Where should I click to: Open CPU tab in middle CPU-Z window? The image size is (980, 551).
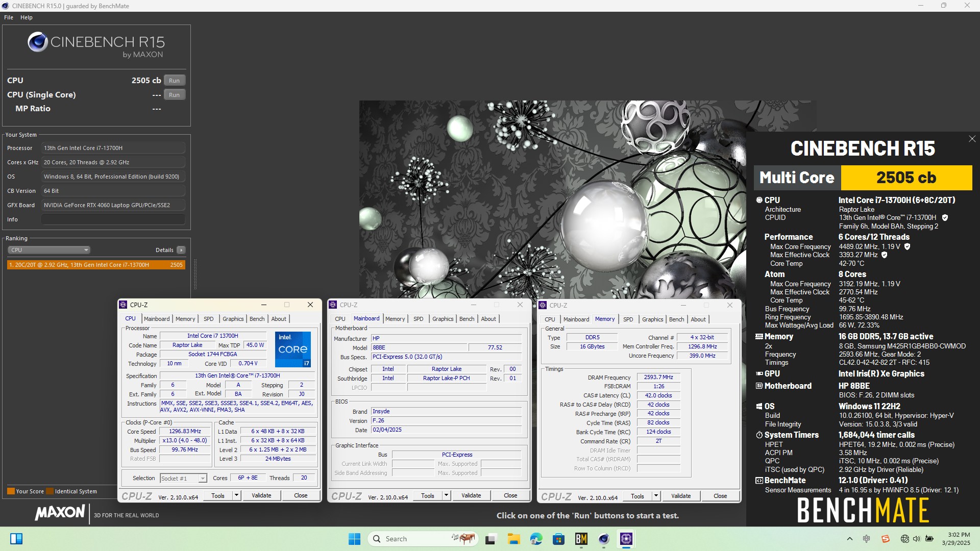point(340,319)
